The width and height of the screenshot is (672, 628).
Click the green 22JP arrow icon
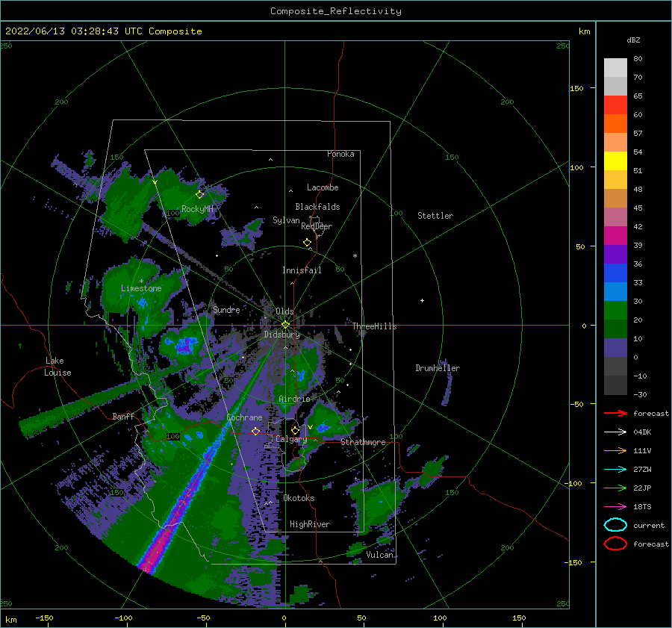615,488
